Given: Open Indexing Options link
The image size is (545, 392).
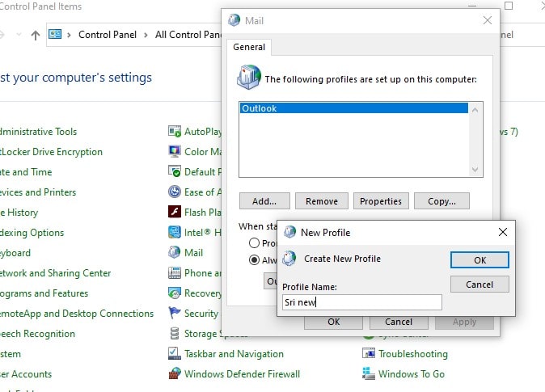Looking at the screenshot, I should (32, 232).
